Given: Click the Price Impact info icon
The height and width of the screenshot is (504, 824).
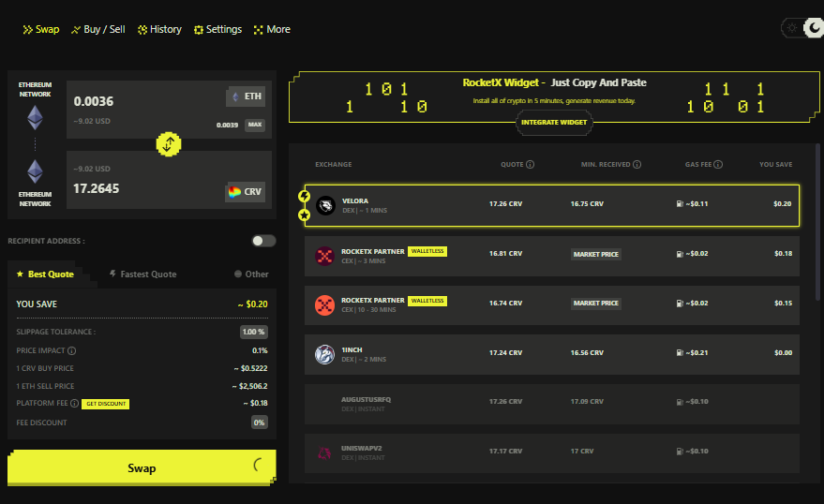Looking at the screenshot, I should [x=72, y=350].
